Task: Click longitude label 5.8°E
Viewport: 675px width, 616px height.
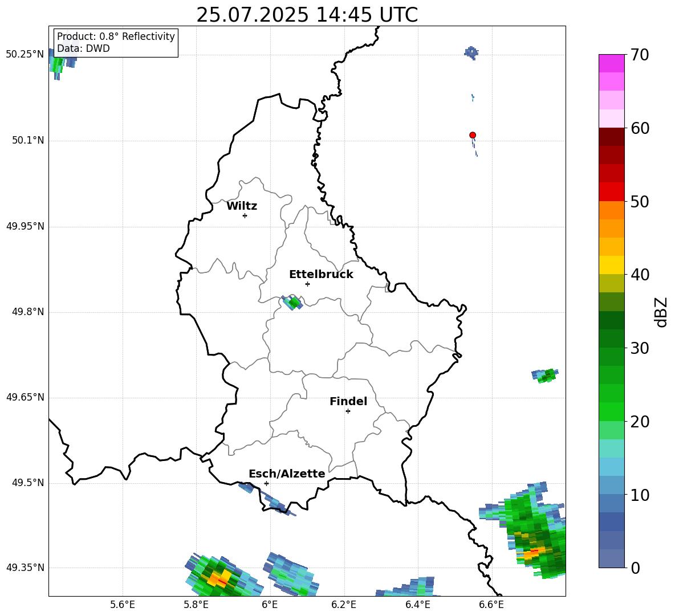Action: pos(196,605)
